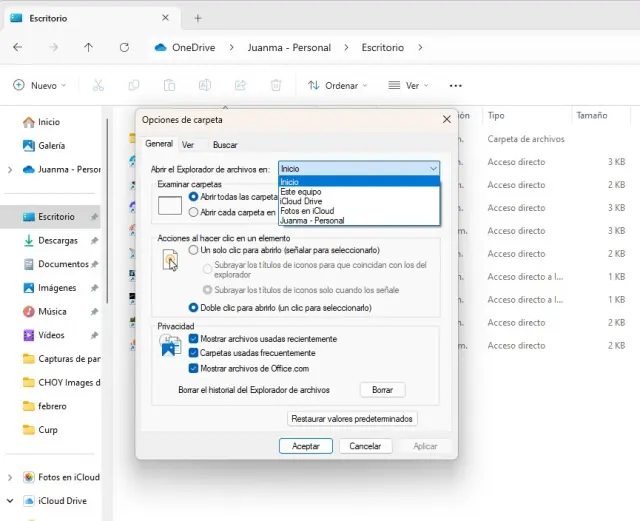Switch to the Ver tab
Image resolution: width=640 pixels, height=521 pixels.
tap(187, 145)
